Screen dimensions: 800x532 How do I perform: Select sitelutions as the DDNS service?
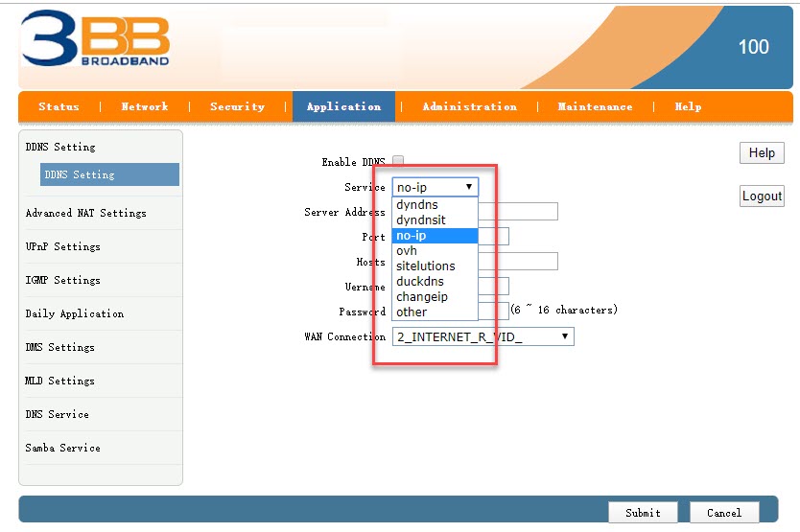(x=435, y=266)
